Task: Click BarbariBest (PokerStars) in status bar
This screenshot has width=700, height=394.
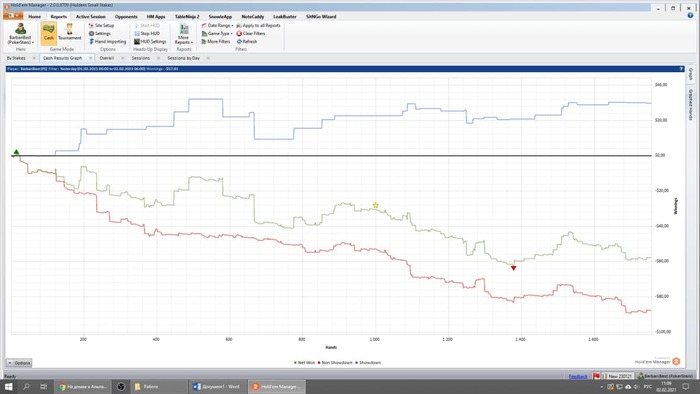Action: 666,377
